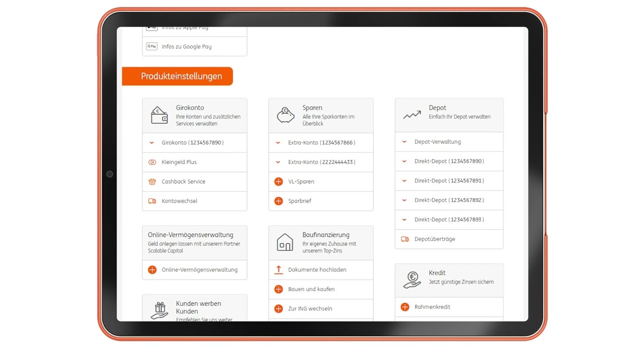Click the upload arrow icon for Dokumente hochladen
The height and width of the screenshot is (362, 644).
tap(279, 270)
